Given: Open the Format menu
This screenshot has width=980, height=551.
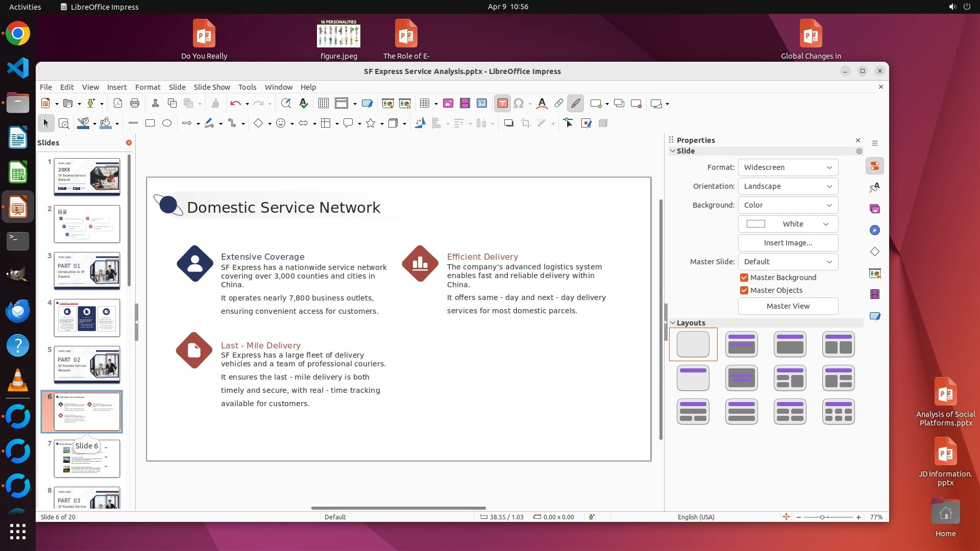Looking at the screenshot, I should tap(148, 87).
